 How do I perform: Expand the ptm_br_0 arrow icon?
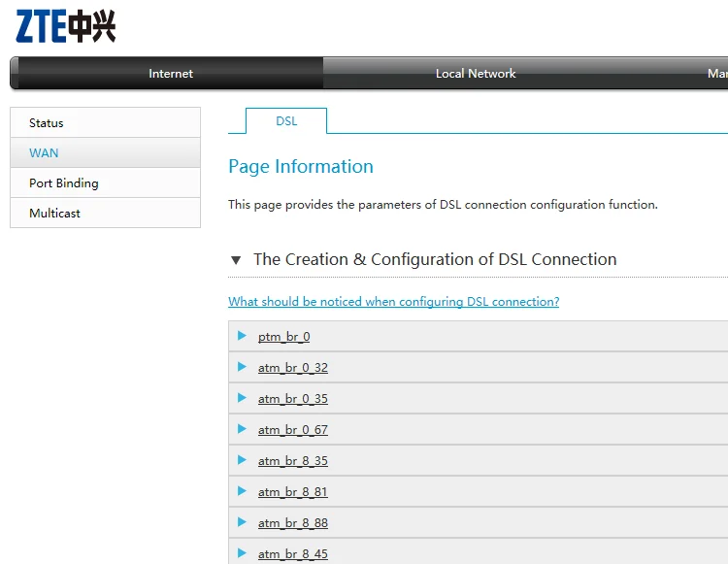tap(242, 336)
